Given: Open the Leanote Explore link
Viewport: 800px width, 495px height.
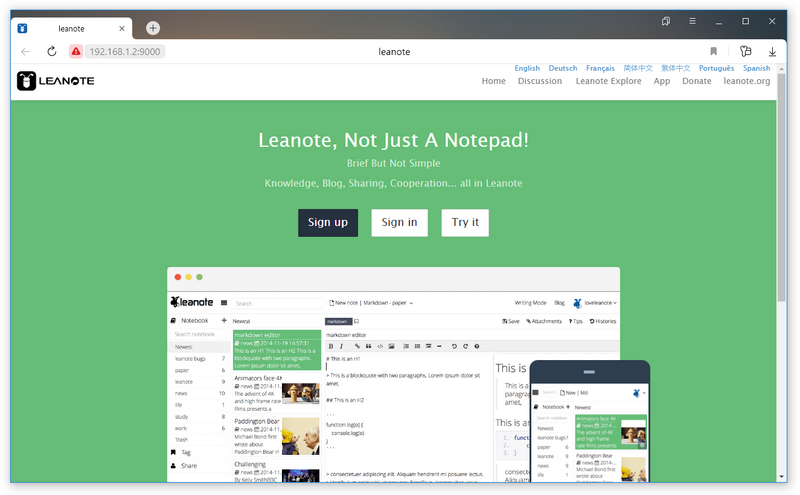Looking at the screenshot, I should tap(608, 81).
